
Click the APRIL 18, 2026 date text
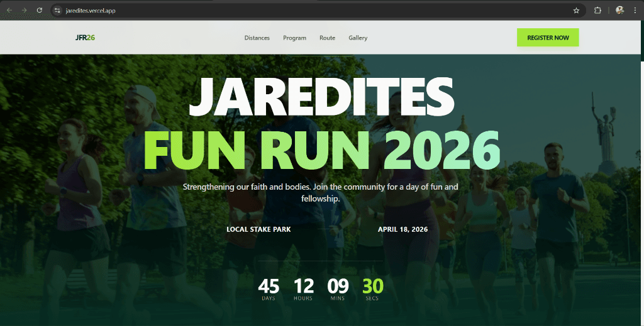[x=403, y=229]
